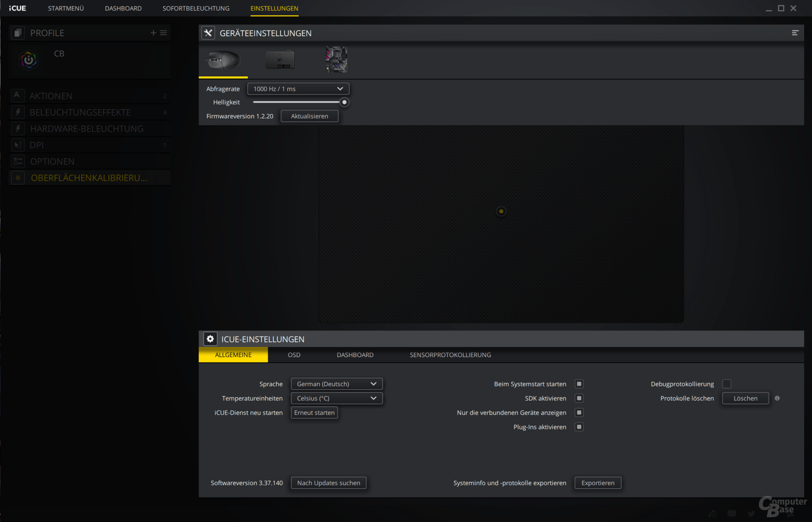The height and width of the screenshot is (522, 812).
Task: Click the Aktionen section icon
Action: coord(17,96)
